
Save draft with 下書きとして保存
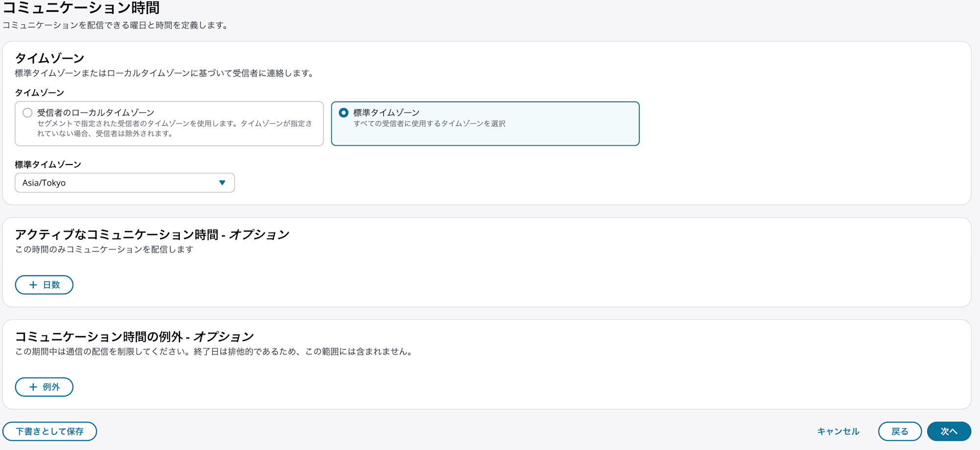pos(49,431)
